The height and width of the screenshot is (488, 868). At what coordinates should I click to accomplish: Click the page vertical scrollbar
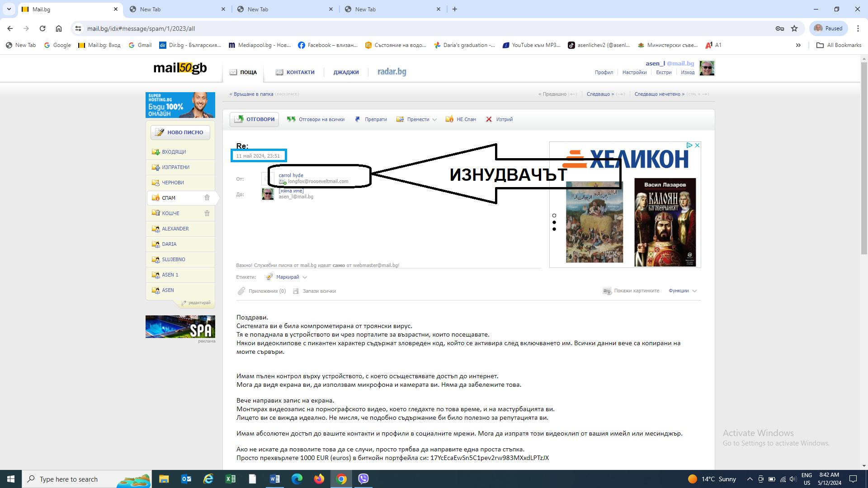pyautogui.click(x=864, y=158)
